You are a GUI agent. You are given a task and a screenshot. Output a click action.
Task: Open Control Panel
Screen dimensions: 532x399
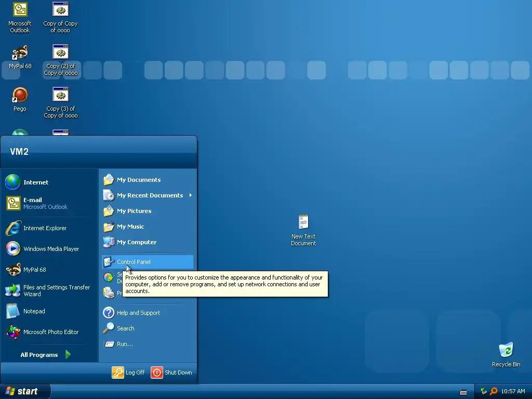pos(148,262)
